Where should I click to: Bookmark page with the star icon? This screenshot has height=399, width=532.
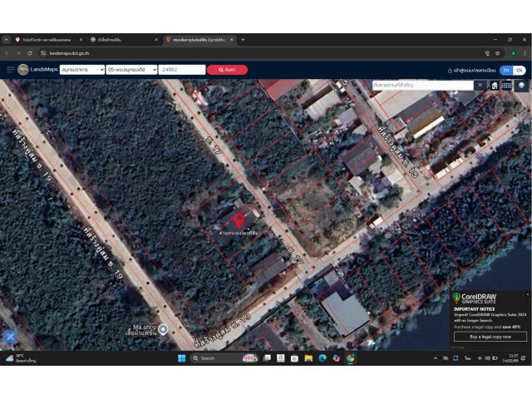click(x=497, y=53)
